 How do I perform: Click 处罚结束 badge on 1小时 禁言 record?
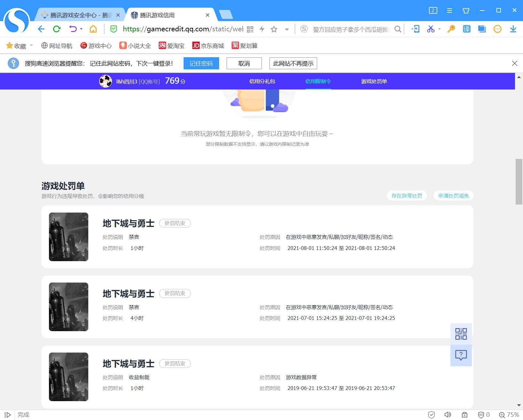pos(175,223)
